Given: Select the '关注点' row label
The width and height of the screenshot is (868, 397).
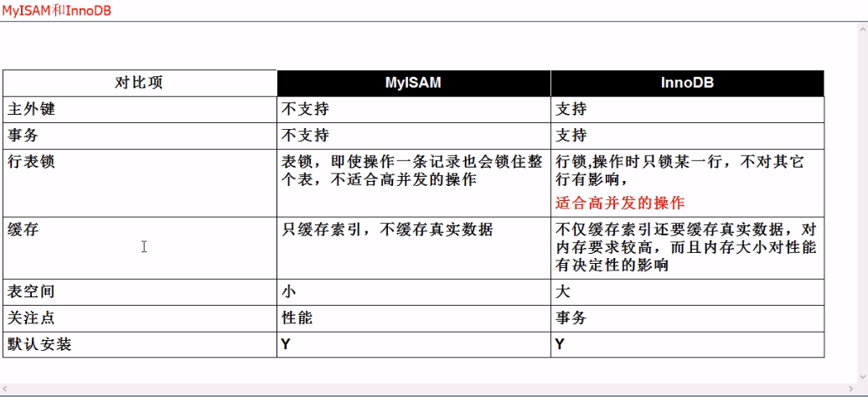Looking at the screenshot, I should coord(31,317).
